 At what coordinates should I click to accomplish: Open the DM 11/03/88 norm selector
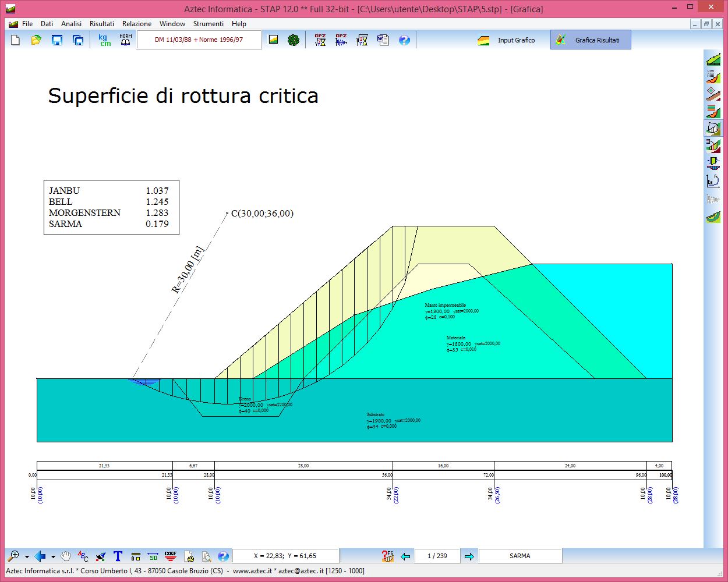tap(199, 40)
